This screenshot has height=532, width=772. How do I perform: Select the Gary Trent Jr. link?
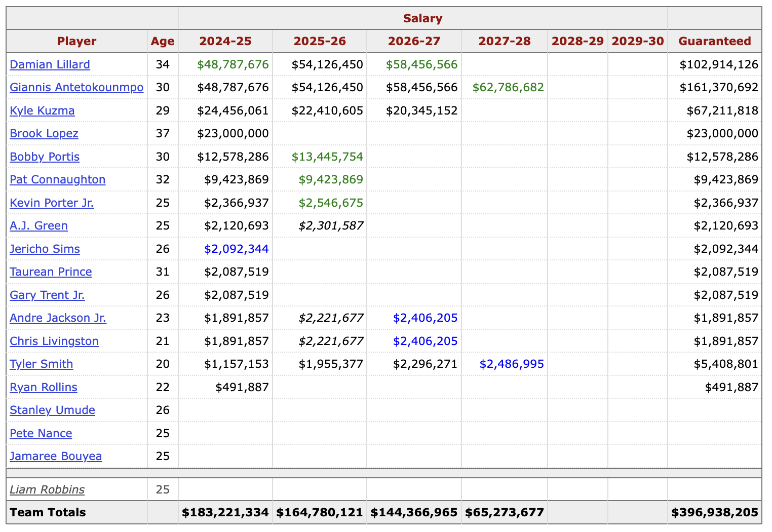tap(47, 295)
